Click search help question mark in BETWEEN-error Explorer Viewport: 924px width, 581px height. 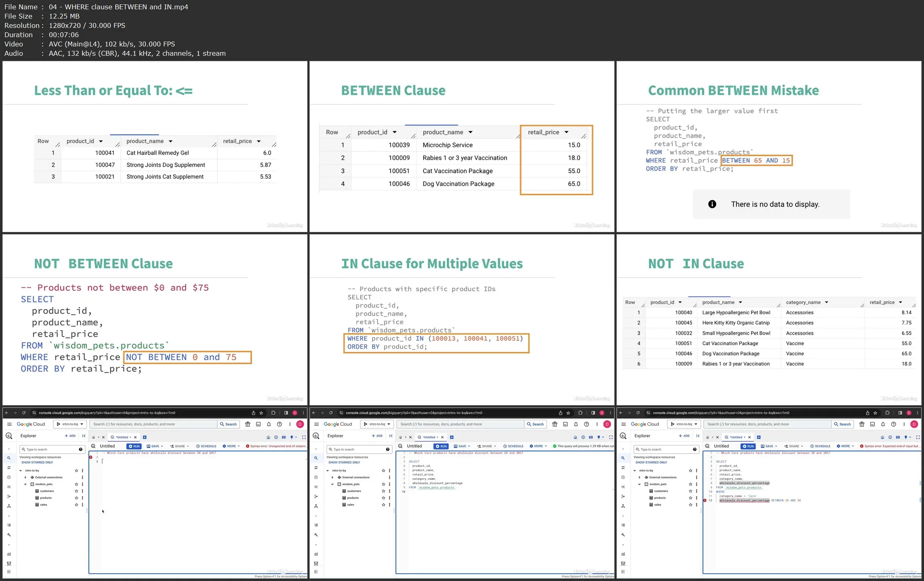point(695,449)
